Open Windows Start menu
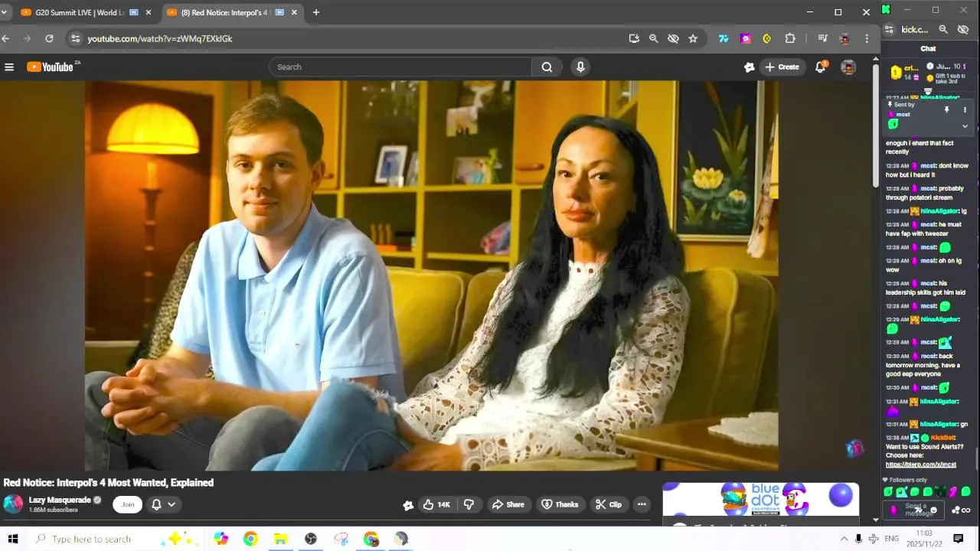Screen dimensions: 980x551 tap(12, 539)
